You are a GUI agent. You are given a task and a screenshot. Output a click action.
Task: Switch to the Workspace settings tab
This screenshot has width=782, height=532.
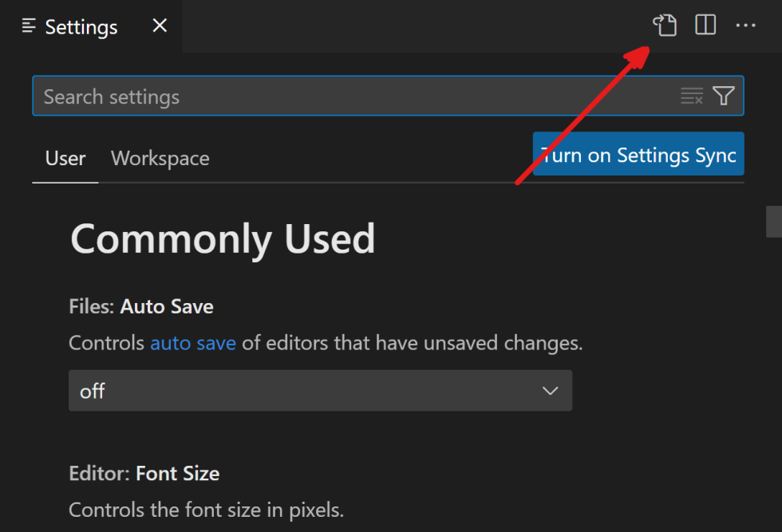[160, 158]
